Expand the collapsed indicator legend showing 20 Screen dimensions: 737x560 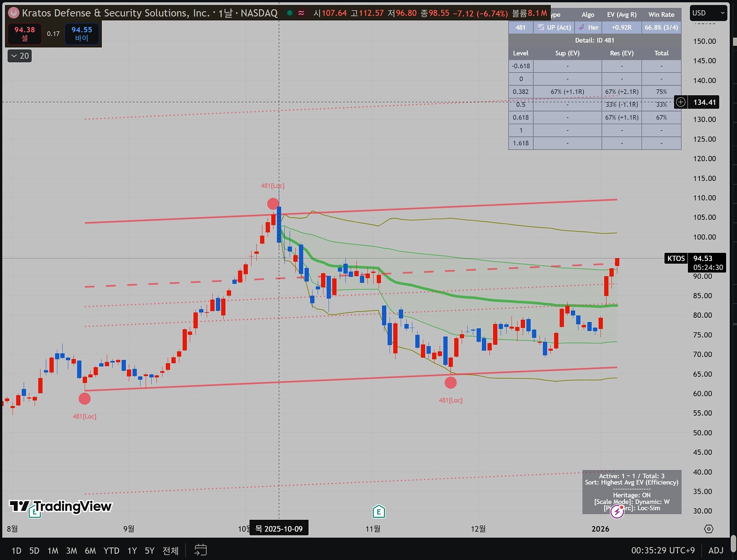(x=20, y=56)
